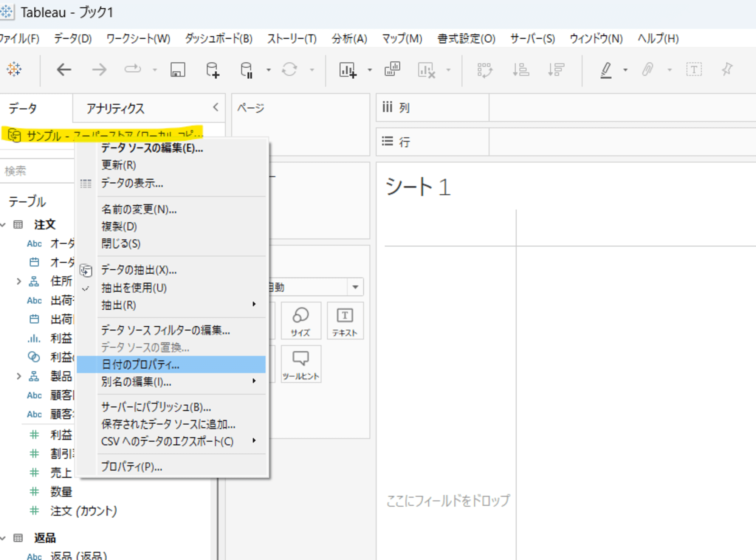Click the Swap rows and columns icon
This screenshot has width=756, height=560.
point(484,70)
